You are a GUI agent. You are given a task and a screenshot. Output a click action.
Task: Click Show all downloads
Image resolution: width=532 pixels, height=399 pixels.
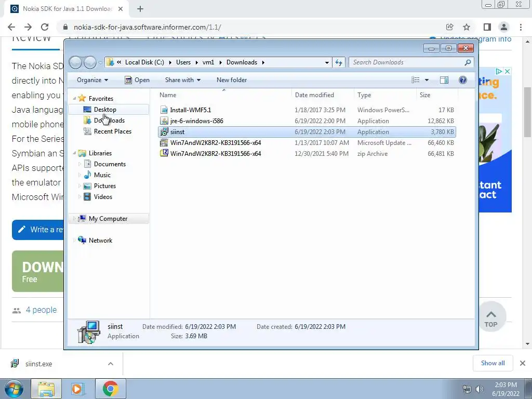pos(493,363)
